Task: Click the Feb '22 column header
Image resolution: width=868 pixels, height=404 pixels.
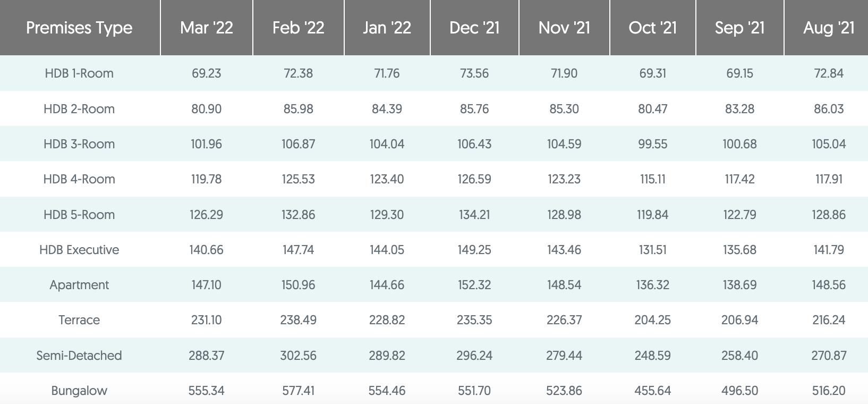Action: pyautogui.click(x=299, y=28)
